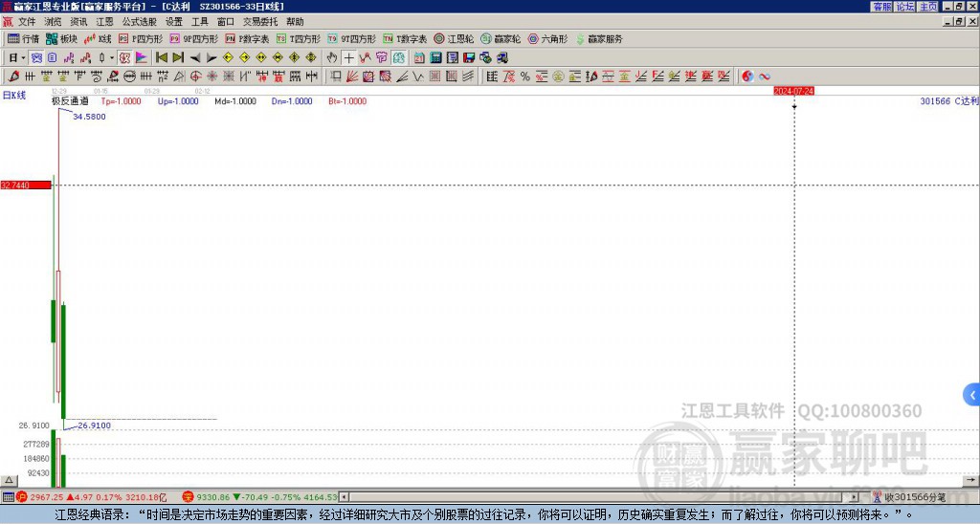Open the 窗口 menu
Image resolution: width=980 pixels, height=524 pixels.
226,22
